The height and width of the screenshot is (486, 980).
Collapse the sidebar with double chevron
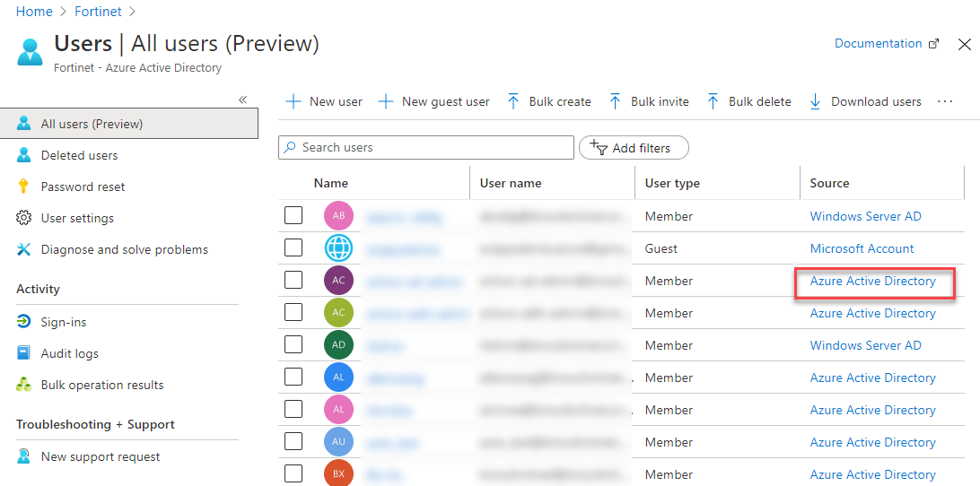[x=243, y=100]
